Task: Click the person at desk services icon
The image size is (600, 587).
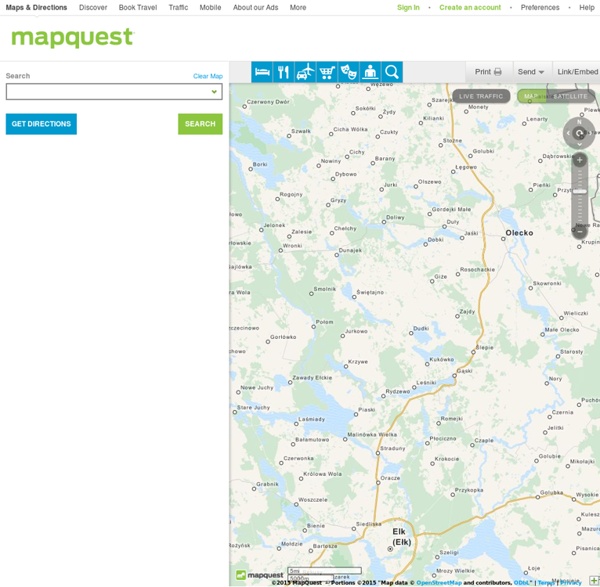Action: [370, 72]
